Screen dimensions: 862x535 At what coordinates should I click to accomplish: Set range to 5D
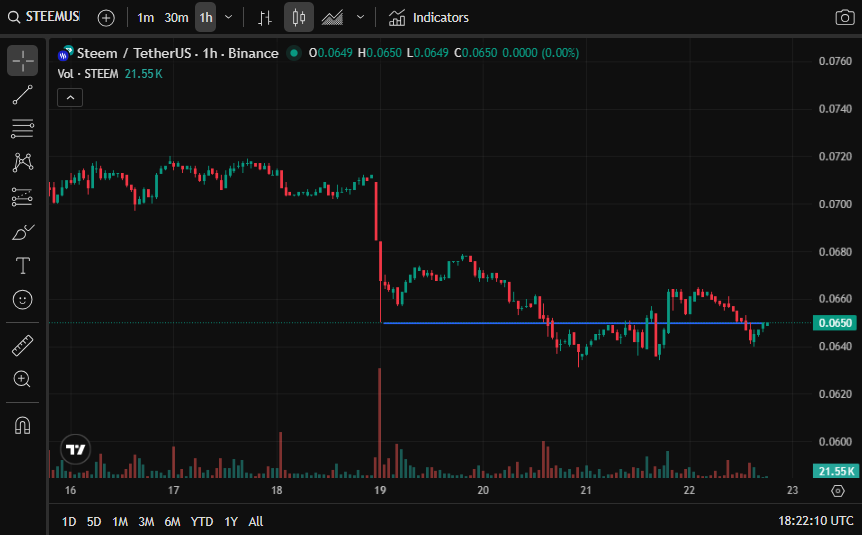click(x=94, y=521)
